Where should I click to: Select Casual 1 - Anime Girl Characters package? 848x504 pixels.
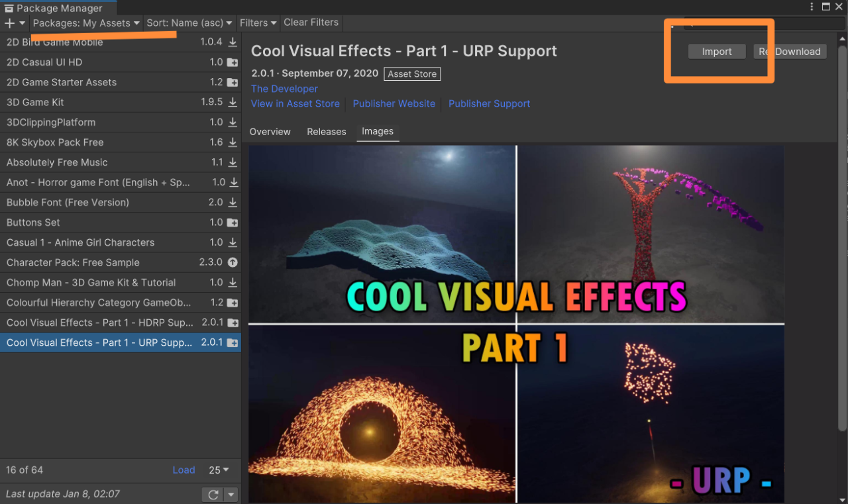tap(121, 242)
